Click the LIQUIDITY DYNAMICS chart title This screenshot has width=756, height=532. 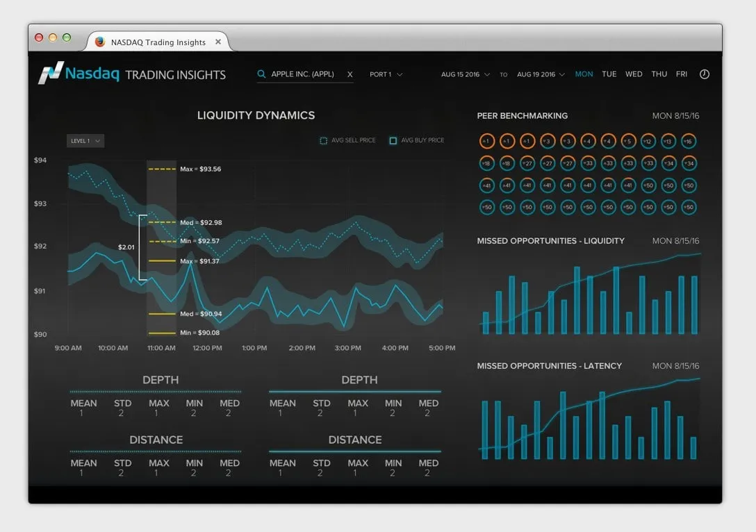[x=256, y=115]
